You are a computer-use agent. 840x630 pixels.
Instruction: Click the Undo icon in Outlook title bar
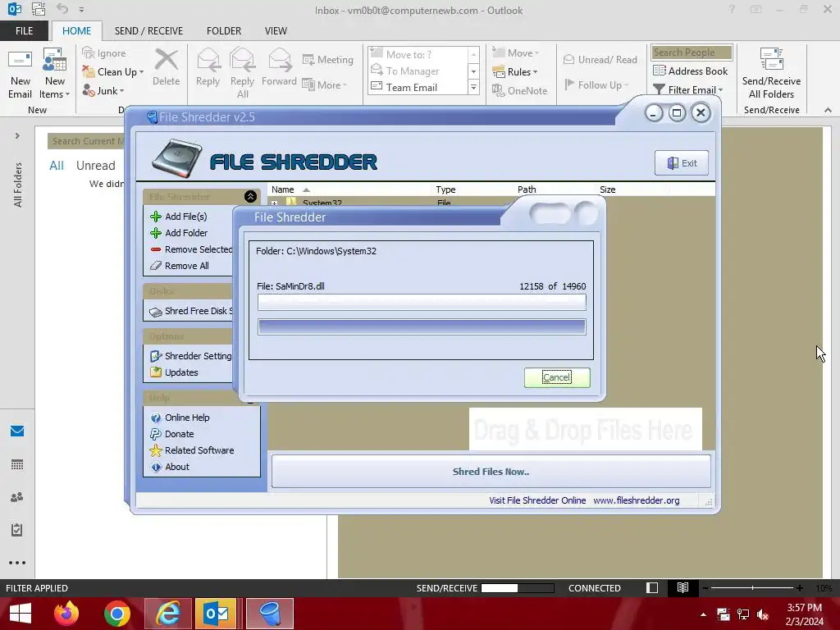point(62,9)
